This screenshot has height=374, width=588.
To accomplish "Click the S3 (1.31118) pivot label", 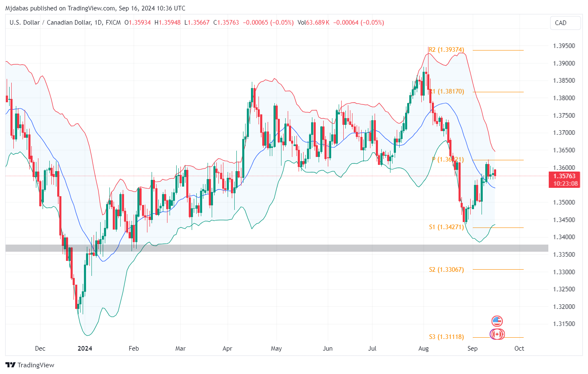I will click(x=446, y=337).
